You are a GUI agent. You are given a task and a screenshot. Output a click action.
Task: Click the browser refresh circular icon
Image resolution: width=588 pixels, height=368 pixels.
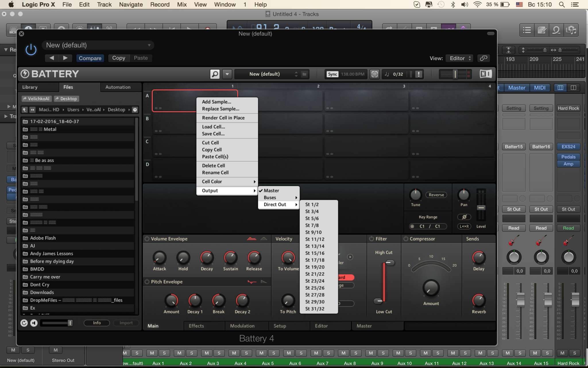click(x=24, y=323)
